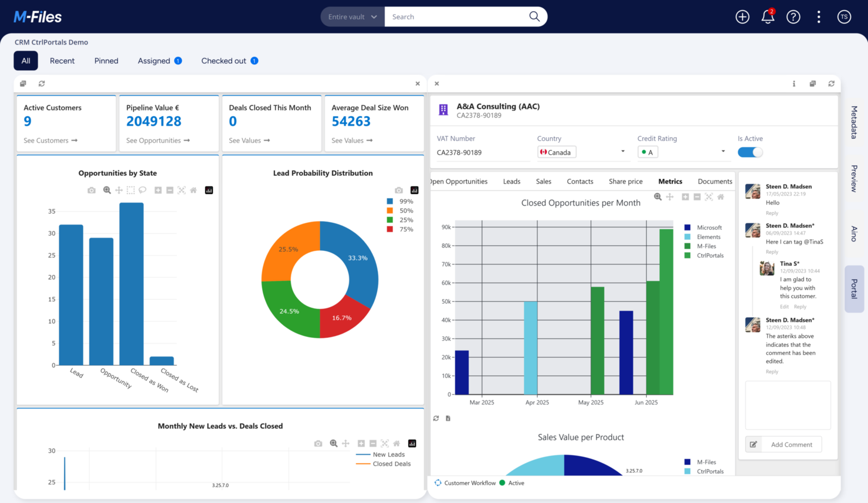Open notifications with the bell icon
The image size is (868, 503).
[768, 16]
